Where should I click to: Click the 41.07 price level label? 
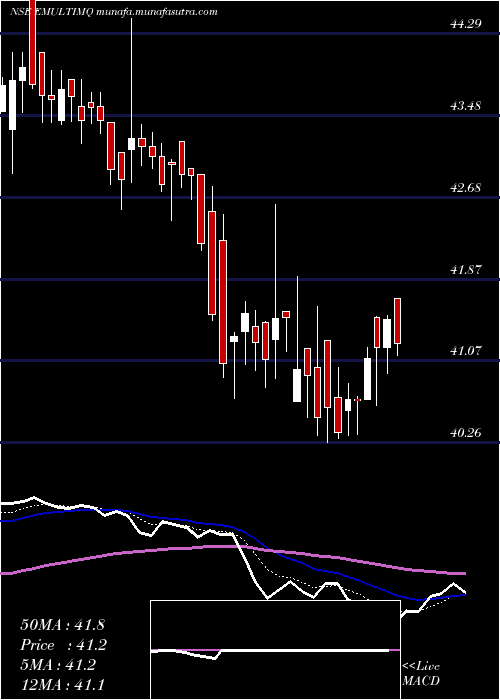point(466,351)
